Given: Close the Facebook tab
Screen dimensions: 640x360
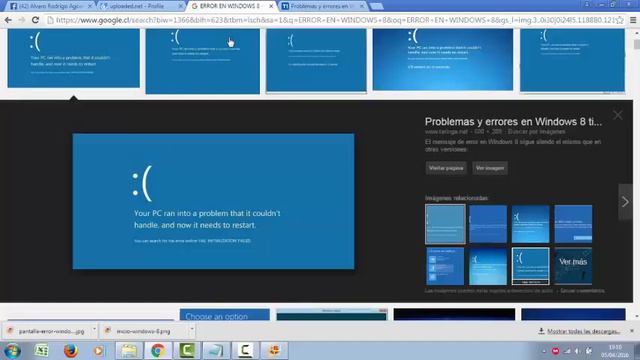Looking at the screenshot, I should point(90,6).
